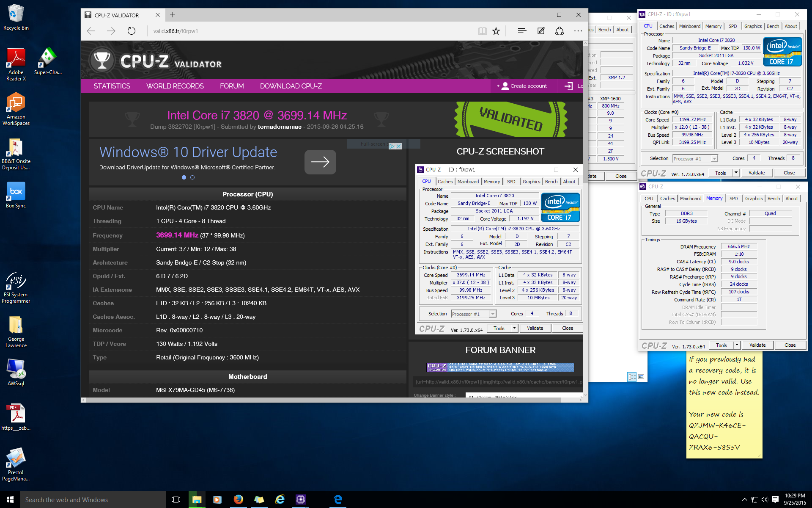Open Box Sync desktop icon
Screen dimensions: 812x508
pos(16,195)
